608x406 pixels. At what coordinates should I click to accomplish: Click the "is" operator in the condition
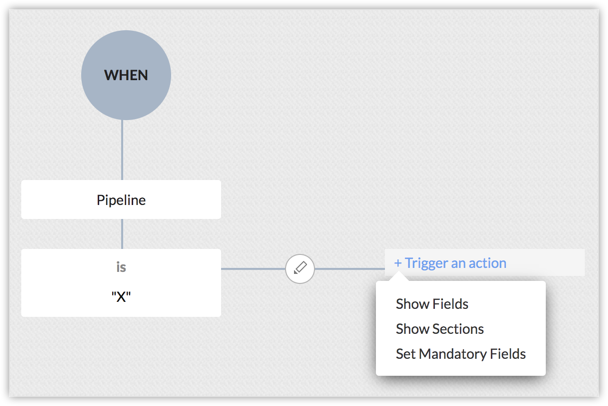point(121,267)
